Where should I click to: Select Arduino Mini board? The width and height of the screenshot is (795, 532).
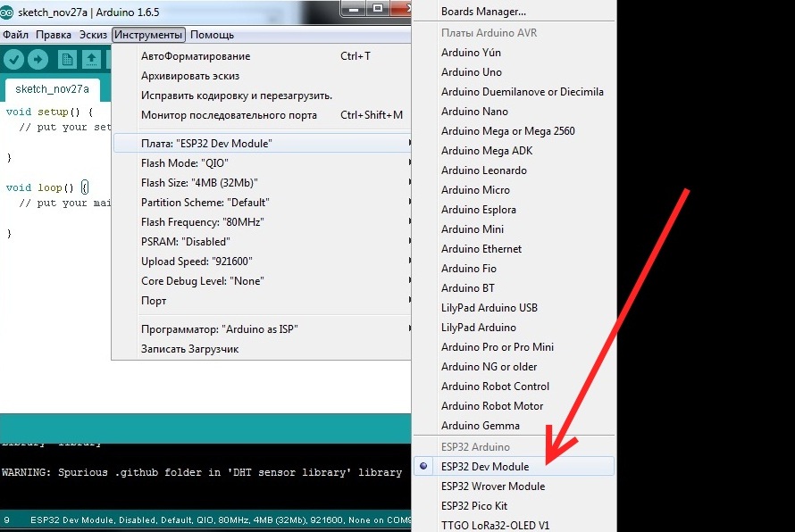click(514, 229)
